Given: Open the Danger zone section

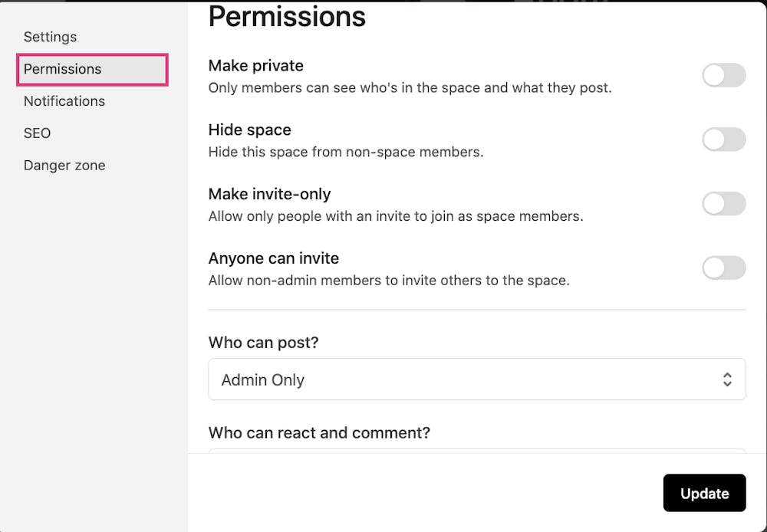Looking at the screenshot, I should click(x=64, y=166).
